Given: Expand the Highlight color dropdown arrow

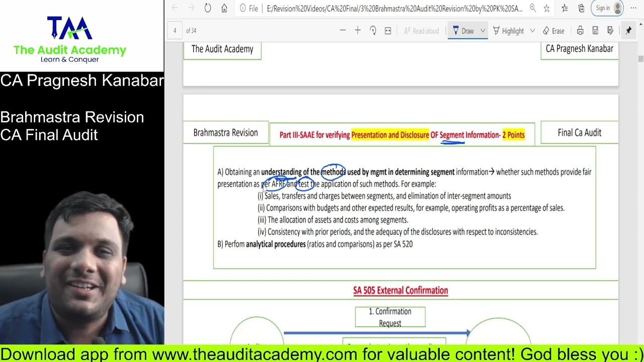Looking at the screenshot, I should coord(532,31).
